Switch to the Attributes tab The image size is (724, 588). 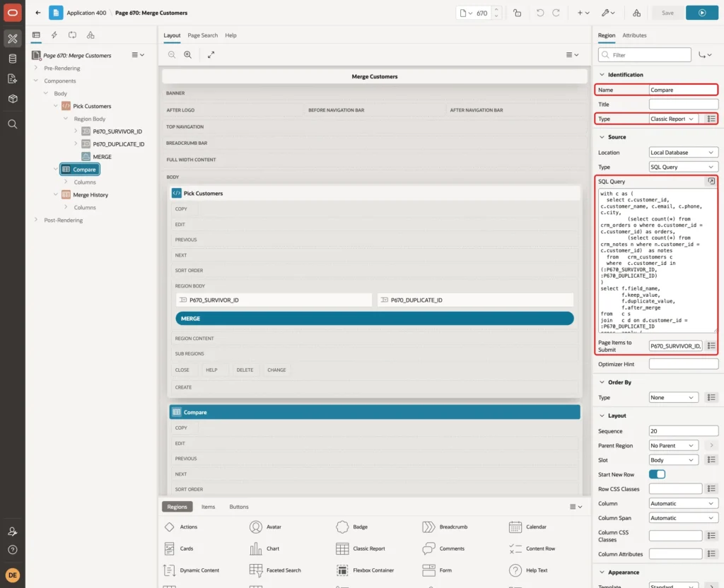634,35
